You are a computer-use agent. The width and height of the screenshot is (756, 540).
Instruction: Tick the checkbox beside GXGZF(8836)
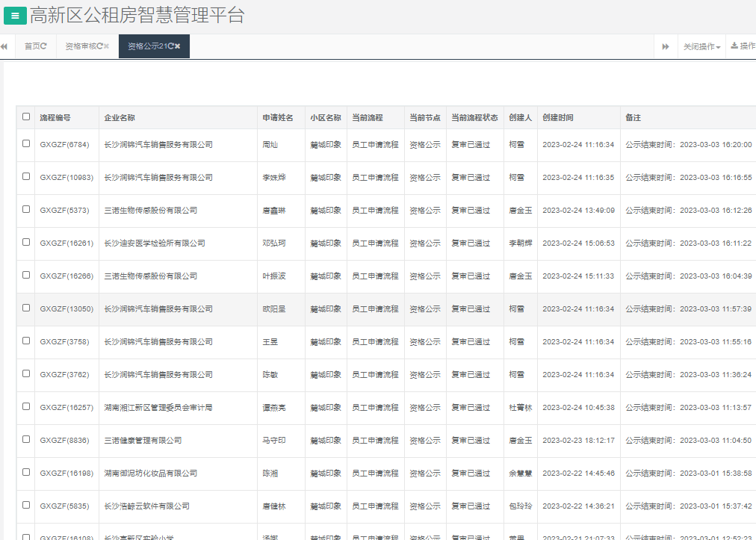26,439
